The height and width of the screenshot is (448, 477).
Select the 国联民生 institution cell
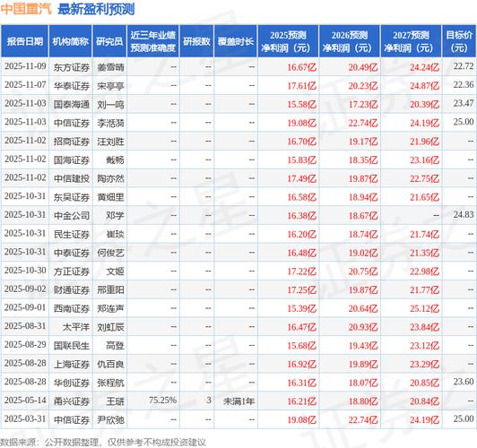point(72,346)
